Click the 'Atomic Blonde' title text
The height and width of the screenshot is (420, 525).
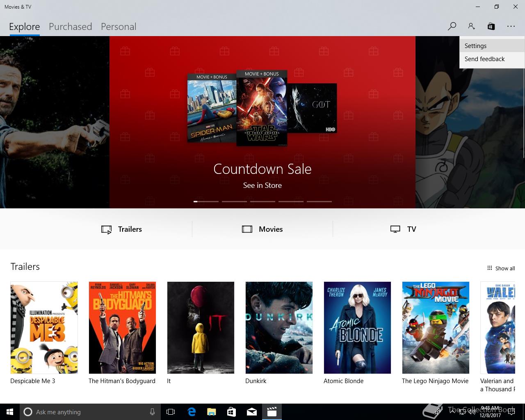coord(344,381)
